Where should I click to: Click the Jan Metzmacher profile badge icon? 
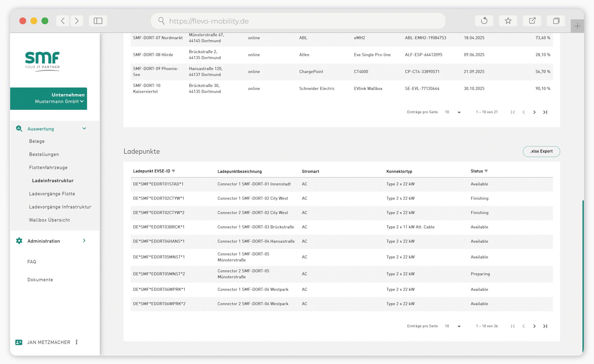point(19,342)
